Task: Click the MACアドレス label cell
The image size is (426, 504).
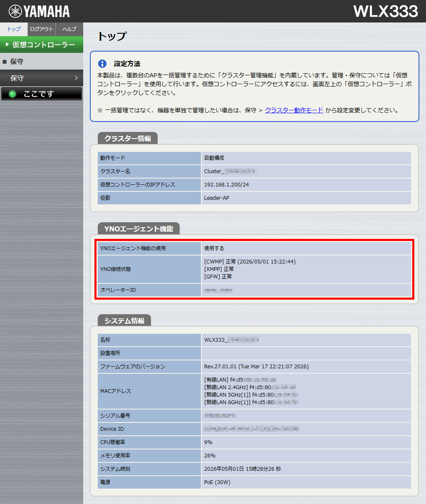Action: point(149,391)
